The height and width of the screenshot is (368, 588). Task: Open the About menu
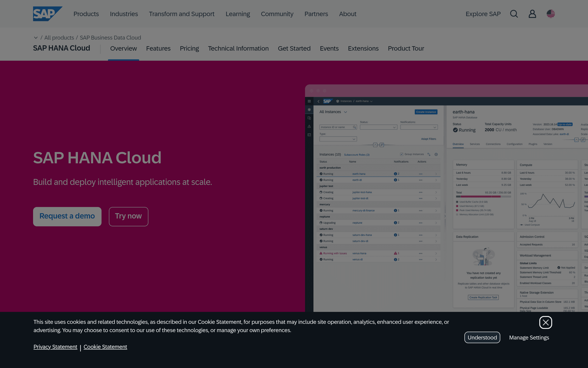coord(348,14)
